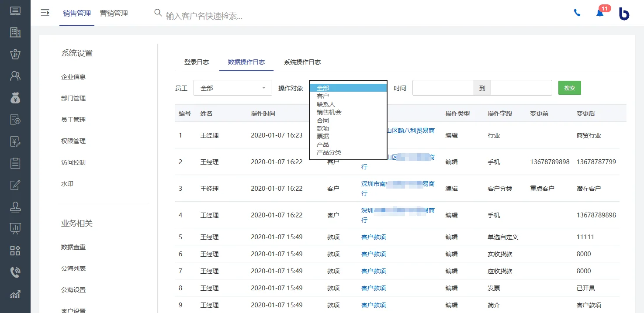Click the green 搜索 button
644x313 pixels.
tap(570, 88)
